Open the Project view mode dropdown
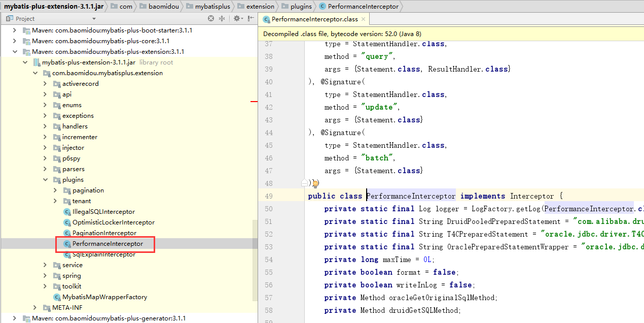The image size is (644, 323). click(x=93, y=18)
